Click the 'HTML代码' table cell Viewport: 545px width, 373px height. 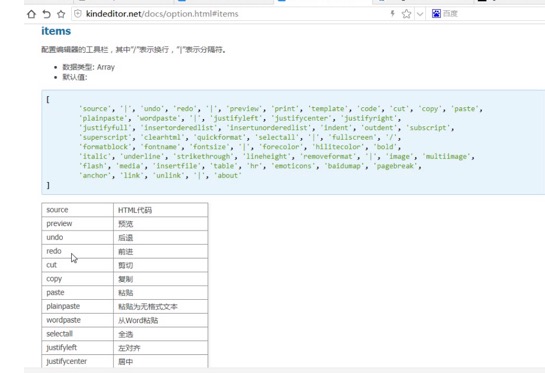(x=161, y=210)
